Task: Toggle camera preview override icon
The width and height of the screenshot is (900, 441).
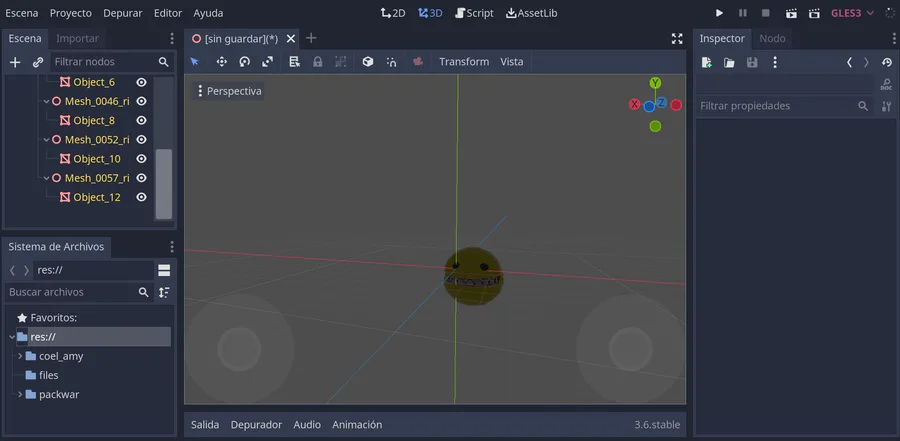Action: (x=418, y=61)
